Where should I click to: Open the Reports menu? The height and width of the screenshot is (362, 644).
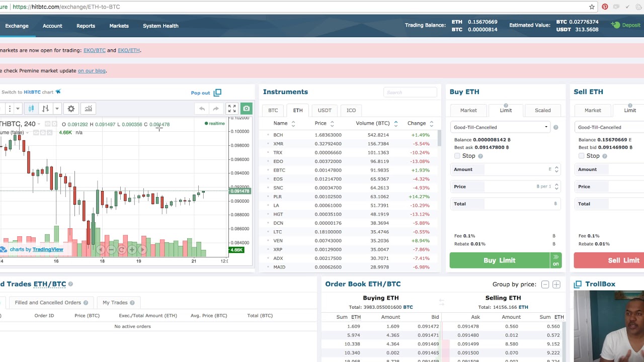[86, 26]
